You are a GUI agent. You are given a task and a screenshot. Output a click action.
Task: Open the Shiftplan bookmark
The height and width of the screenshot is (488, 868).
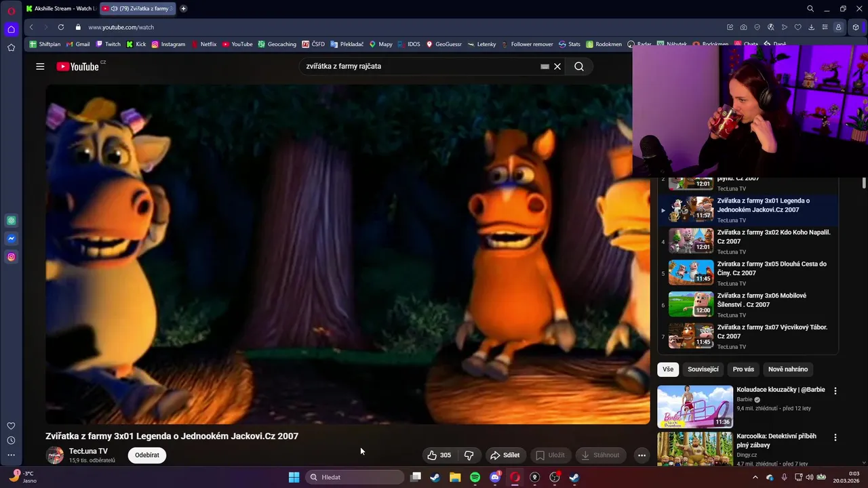point(45,44)
